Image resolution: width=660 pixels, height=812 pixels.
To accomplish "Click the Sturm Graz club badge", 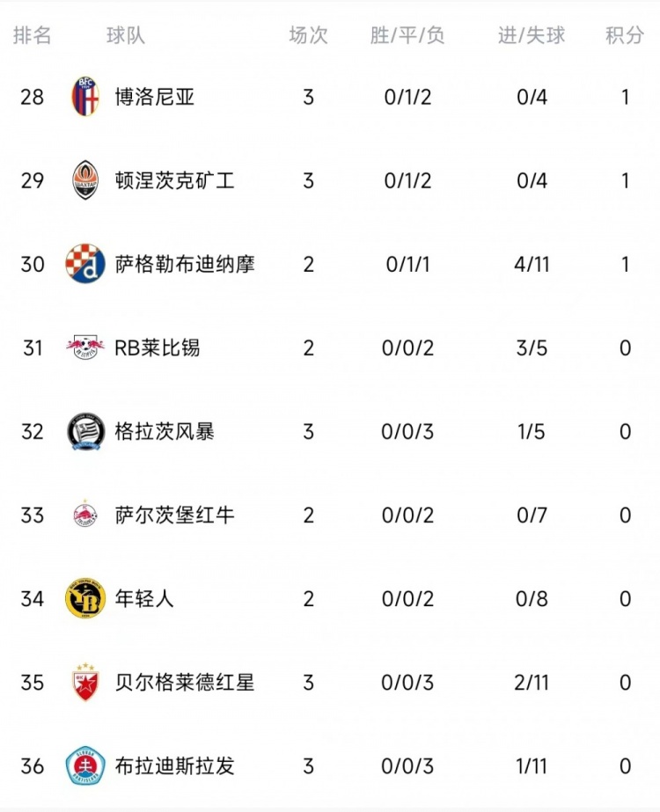I will tap(85, 431).
